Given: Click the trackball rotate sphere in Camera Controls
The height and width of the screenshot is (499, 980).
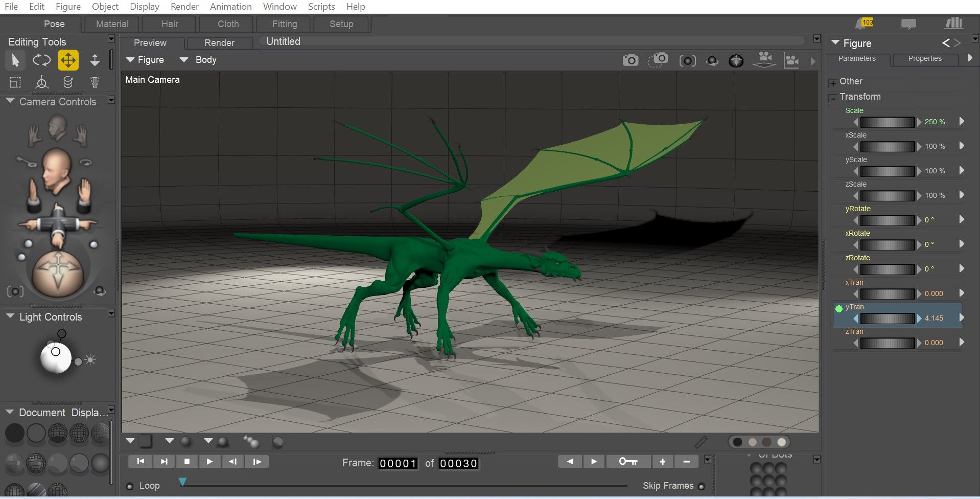Looking at the screenshot, I should (57, 274).
